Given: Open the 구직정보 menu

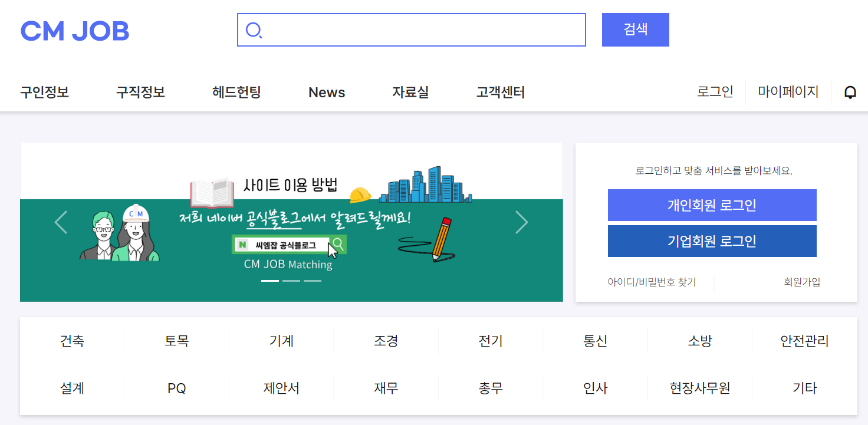Looking at the screenshot, I should [x=140, y=92].
